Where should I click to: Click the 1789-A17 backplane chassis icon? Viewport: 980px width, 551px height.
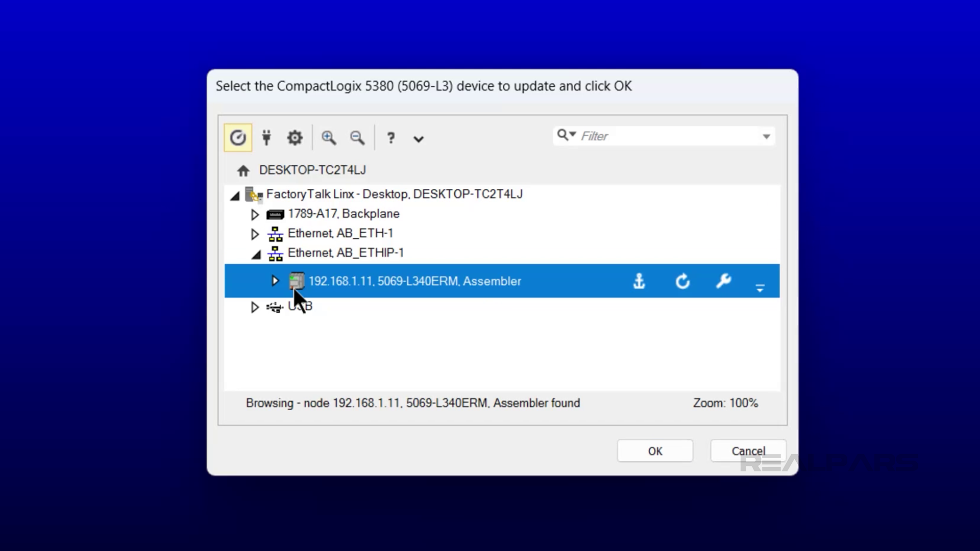275,214
